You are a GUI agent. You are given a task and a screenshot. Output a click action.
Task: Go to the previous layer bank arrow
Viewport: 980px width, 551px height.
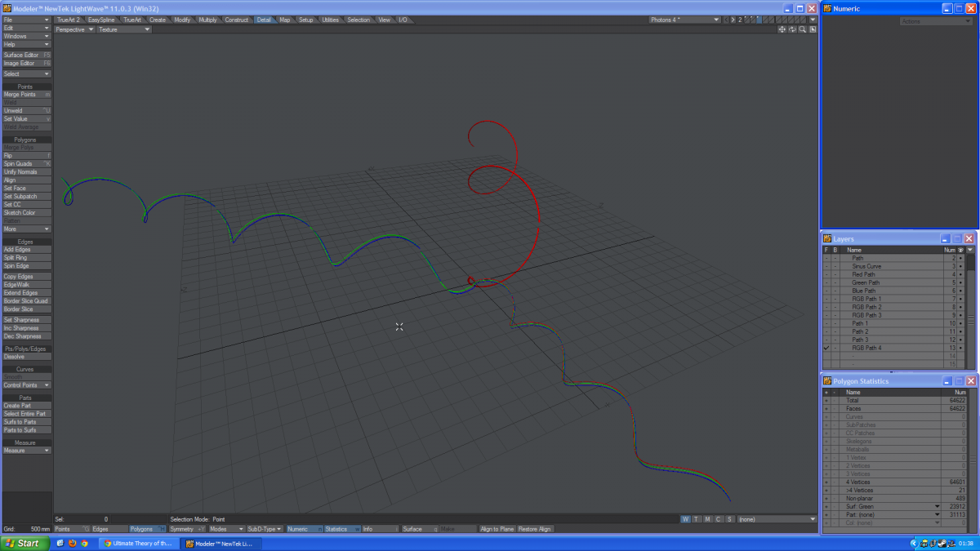726,20
